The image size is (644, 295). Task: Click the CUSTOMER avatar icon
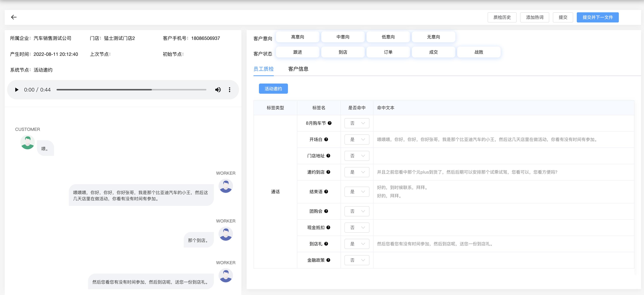tap(28, 142)
